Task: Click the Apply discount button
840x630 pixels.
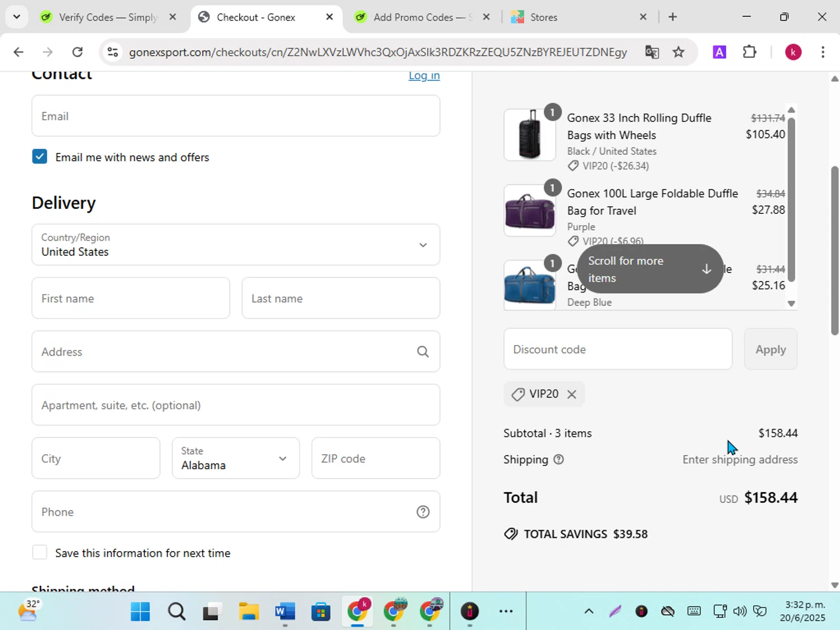Action: (771, 349)
